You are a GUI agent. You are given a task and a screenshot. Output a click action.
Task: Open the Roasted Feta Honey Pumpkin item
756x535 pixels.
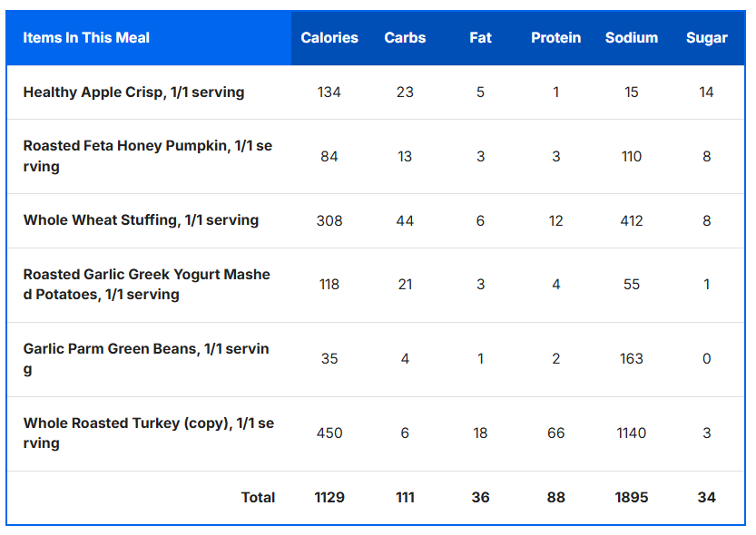pos(148,156)
